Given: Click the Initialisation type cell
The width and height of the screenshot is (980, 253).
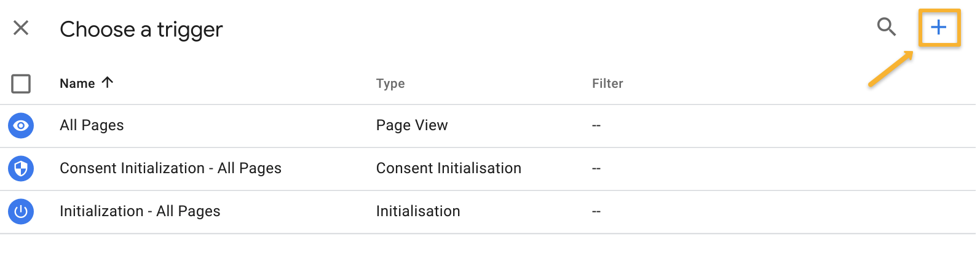Looking at the screenshot, I should 418,211.
